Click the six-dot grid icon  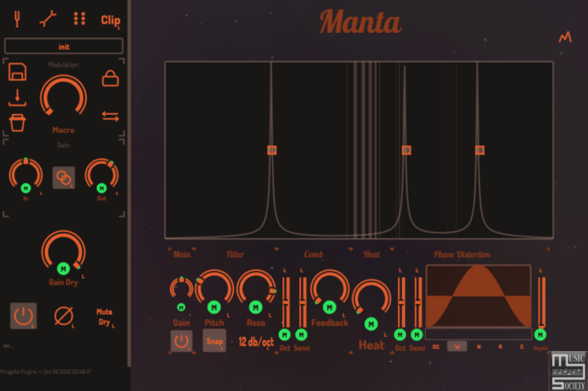(x=80, y=18)
